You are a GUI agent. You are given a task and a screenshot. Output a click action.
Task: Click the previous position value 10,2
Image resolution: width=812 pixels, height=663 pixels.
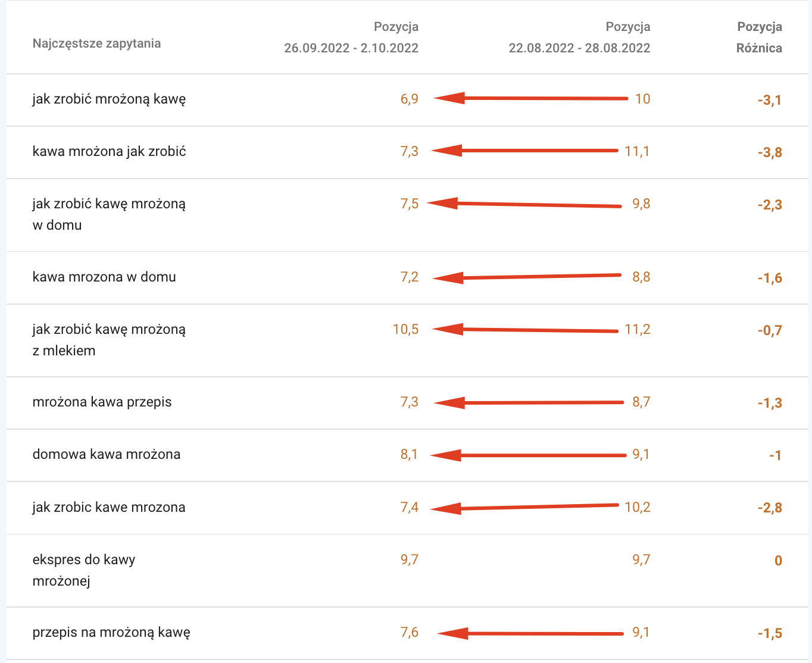pos(637,507)
